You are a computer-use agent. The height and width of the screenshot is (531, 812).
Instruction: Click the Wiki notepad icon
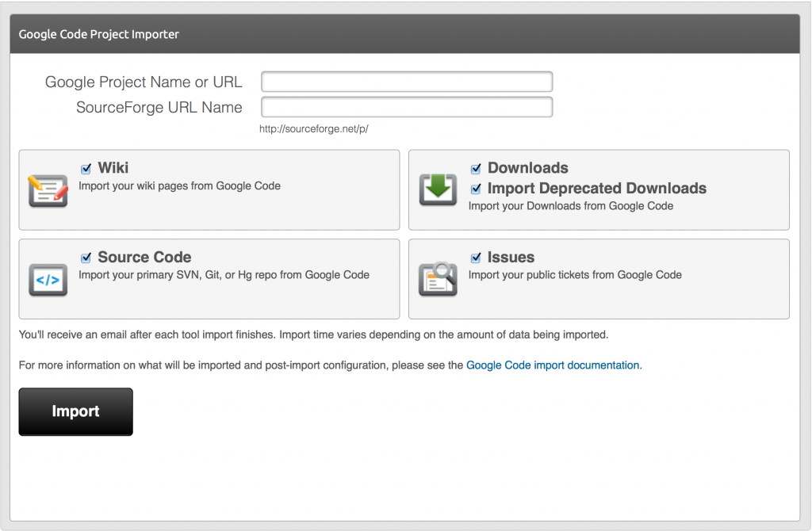click(48, 191)
